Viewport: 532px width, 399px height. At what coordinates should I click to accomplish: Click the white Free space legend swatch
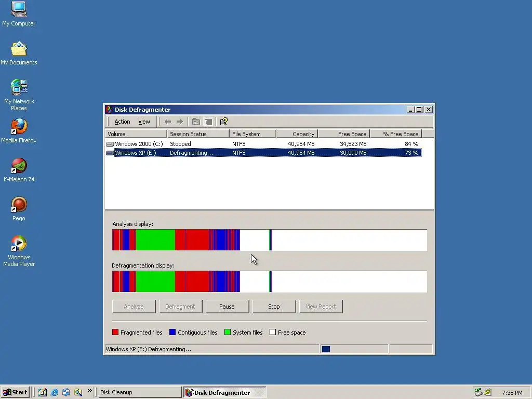(273, 332)
